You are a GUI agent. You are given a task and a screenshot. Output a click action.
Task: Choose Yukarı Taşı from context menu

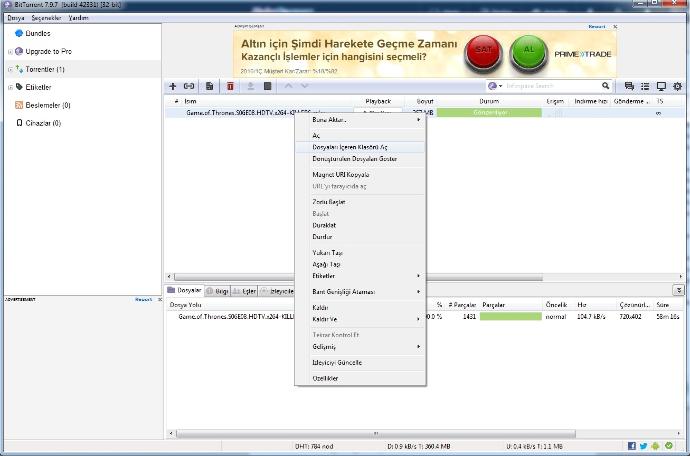(360, 253)
